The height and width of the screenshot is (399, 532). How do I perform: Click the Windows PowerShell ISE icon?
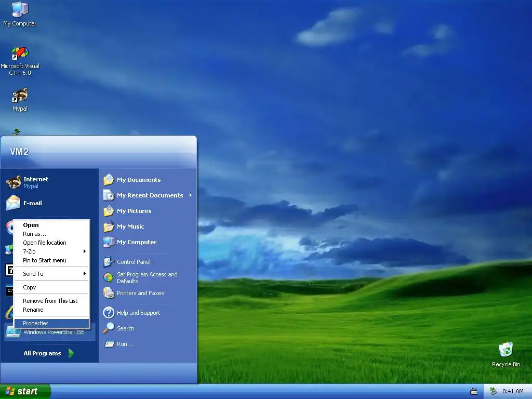(x=13, y=332)
